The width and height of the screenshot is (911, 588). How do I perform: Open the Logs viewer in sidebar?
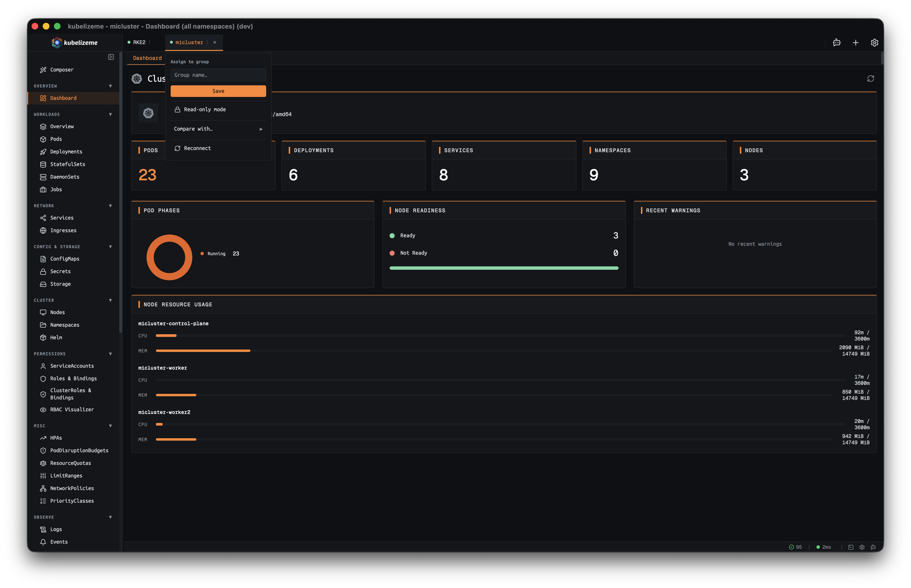(73, 529)
